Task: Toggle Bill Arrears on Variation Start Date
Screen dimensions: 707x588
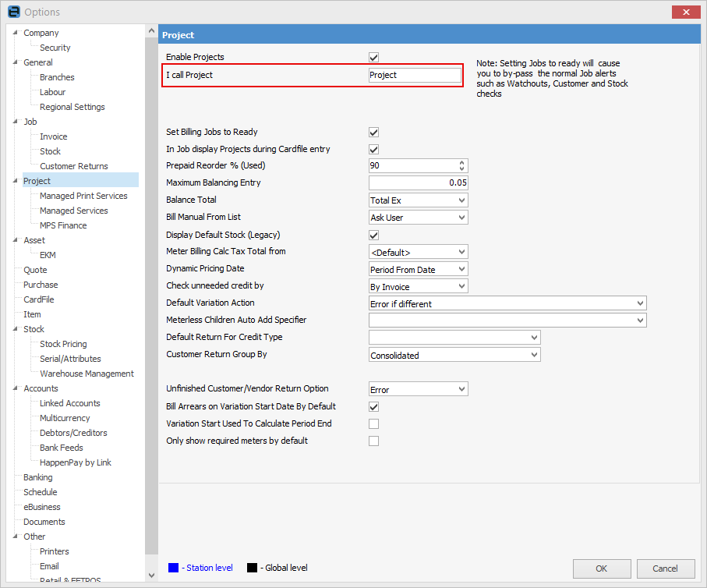Action: [x=374, y=406]
